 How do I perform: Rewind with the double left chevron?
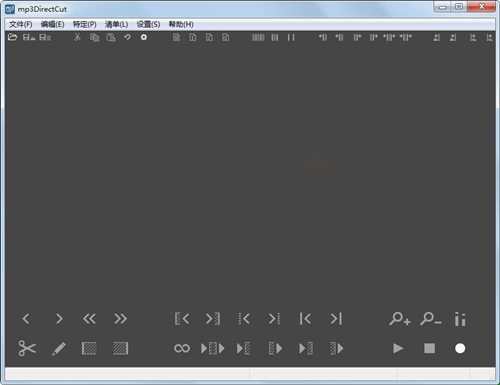tap(89, 319)
